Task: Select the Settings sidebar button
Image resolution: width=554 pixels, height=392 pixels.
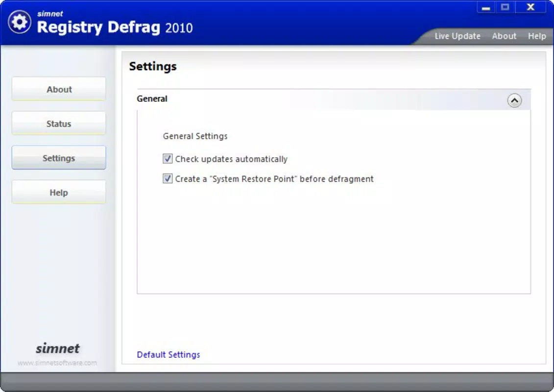Action: pos(59,158)
